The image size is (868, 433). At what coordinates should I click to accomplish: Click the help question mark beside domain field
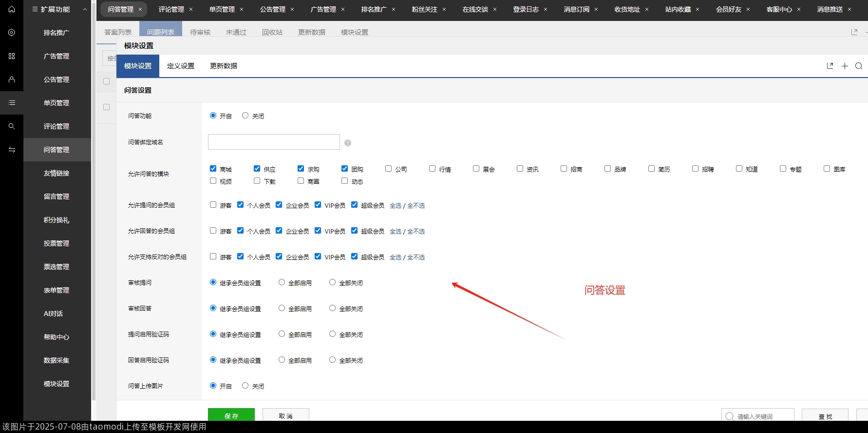click(348, 143)
